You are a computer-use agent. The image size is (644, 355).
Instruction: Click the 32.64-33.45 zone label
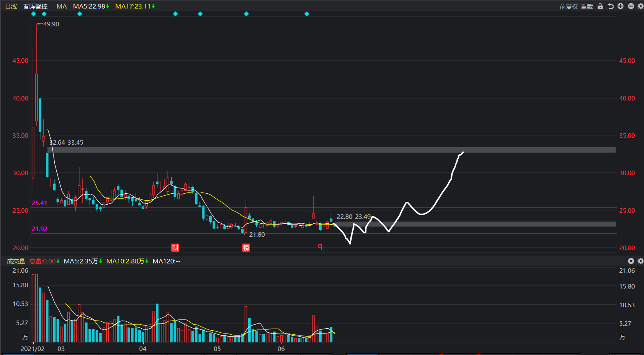click(x=67, y=142)
